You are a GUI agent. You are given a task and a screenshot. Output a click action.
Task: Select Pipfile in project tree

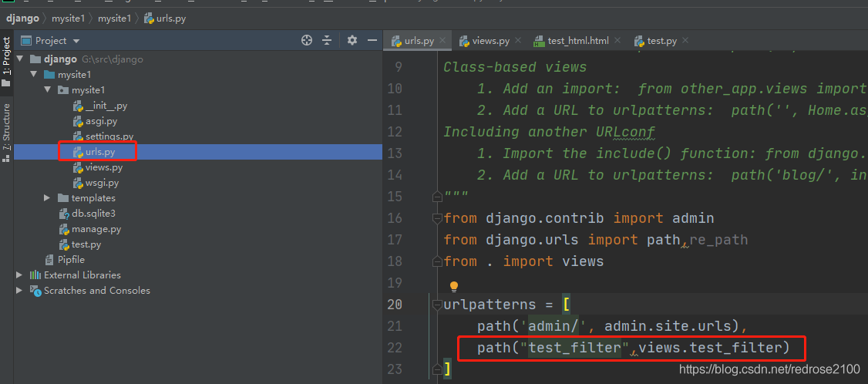pyautogui.click(x=64, y=259)
